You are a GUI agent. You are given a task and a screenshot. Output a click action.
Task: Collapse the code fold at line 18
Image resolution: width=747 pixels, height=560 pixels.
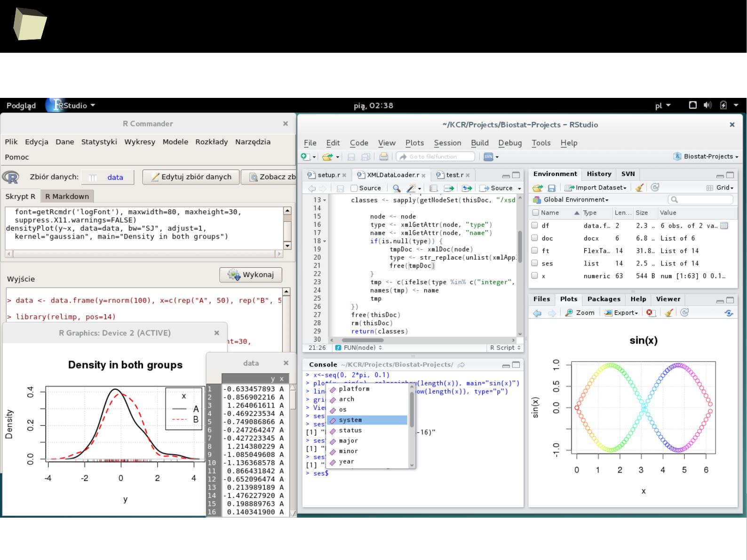coord(325,241)
